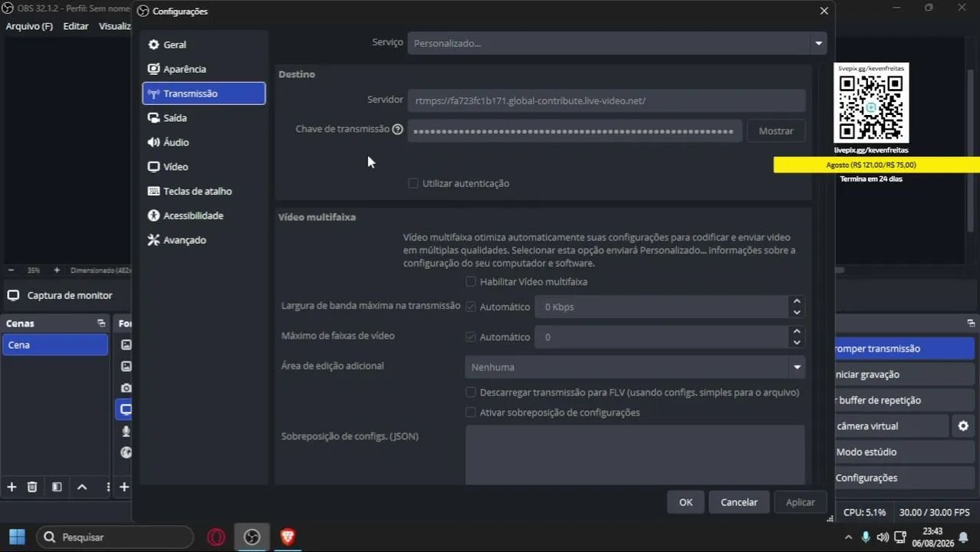The width and height of the screenshot is (980, 552).
Task: Confirm settings with OK
Action: coord(686,502)
